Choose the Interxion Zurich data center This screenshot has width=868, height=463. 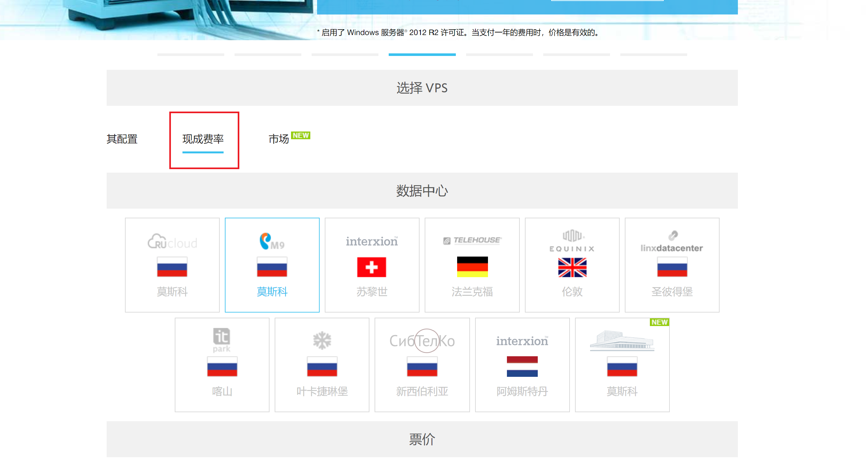click(x=372, y=265)
